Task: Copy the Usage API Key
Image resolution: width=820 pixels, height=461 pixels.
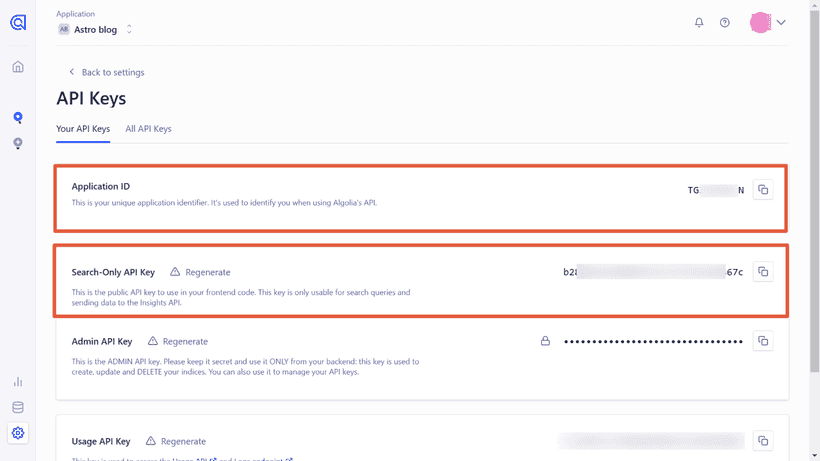Action: pyautogui.click(x=763, y=441)
